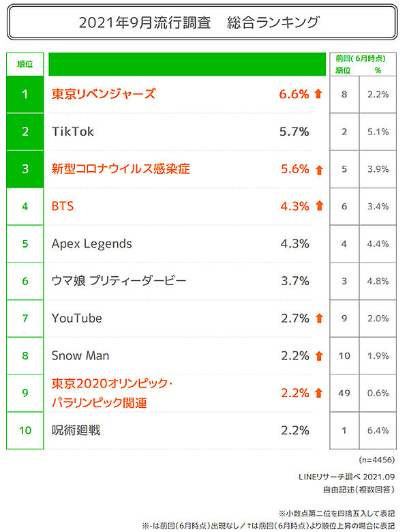Click the orange arrow next to 新型コロナウイルス感染症 5.6%
This screenshot has height=532, width=409.
(318, 170)
